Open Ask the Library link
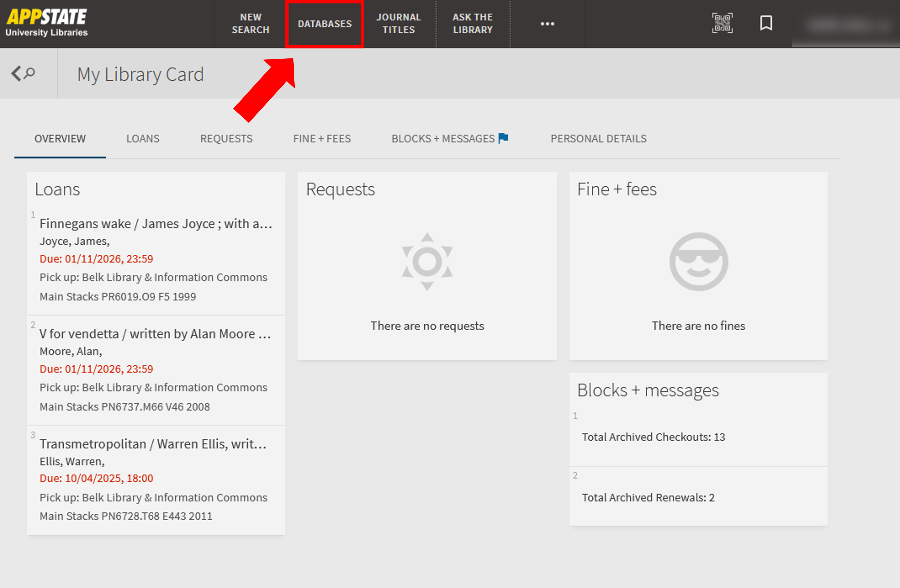 [472, 23]
